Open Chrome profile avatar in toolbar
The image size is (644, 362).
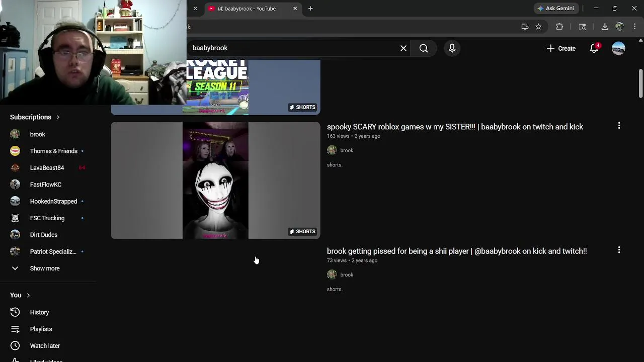(x=620, y=27)
